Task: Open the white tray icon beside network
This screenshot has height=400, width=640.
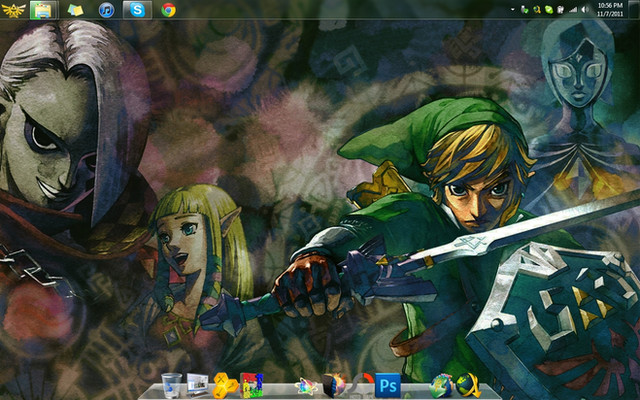Action: [560, 9]
